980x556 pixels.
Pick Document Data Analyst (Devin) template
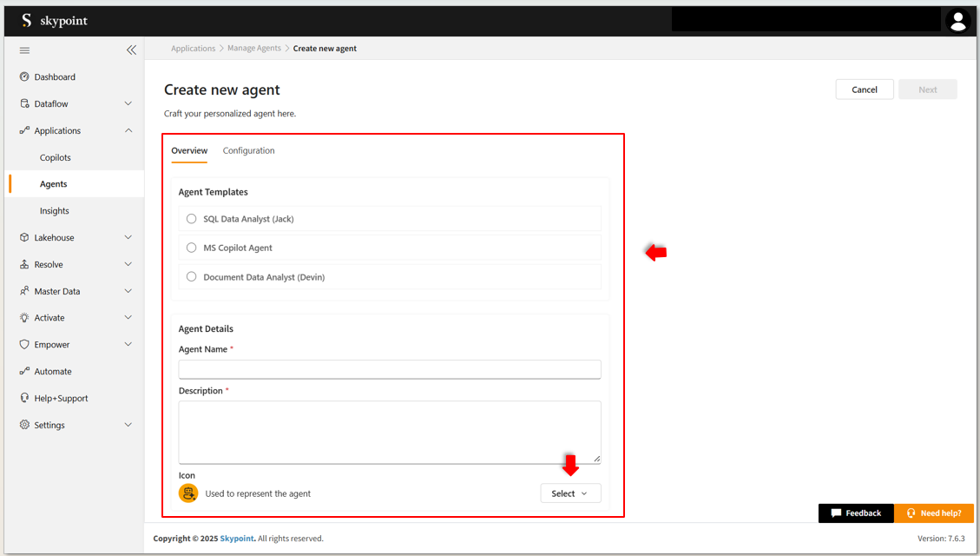click(x=192, y=277)
